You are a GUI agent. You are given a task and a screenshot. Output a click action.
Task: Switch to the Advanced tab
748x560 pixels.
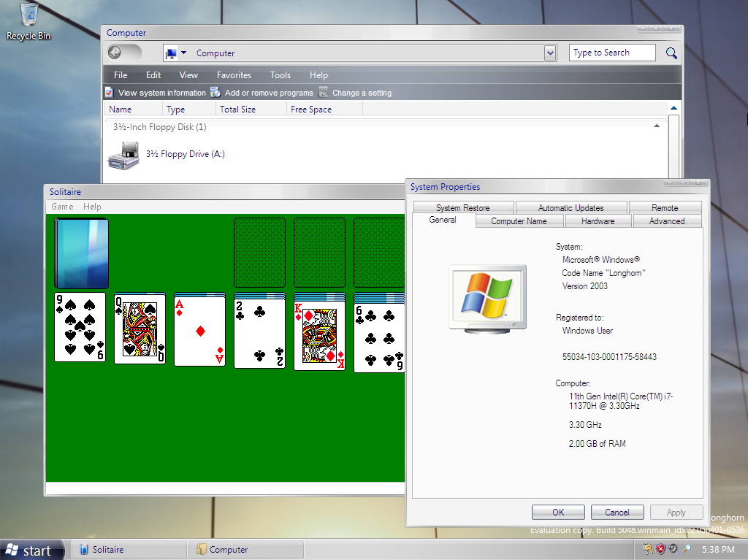(667, 221)
